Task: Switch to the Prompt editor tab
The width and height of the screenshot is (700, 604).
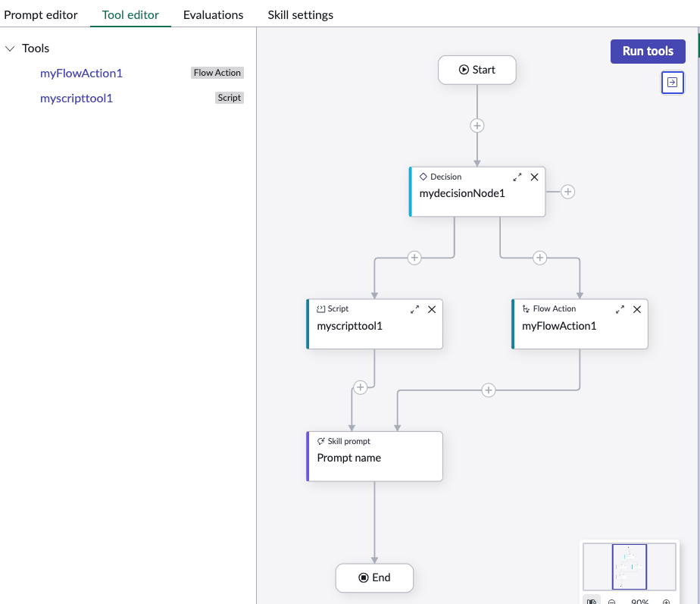Action: click(x=41, y=14)
